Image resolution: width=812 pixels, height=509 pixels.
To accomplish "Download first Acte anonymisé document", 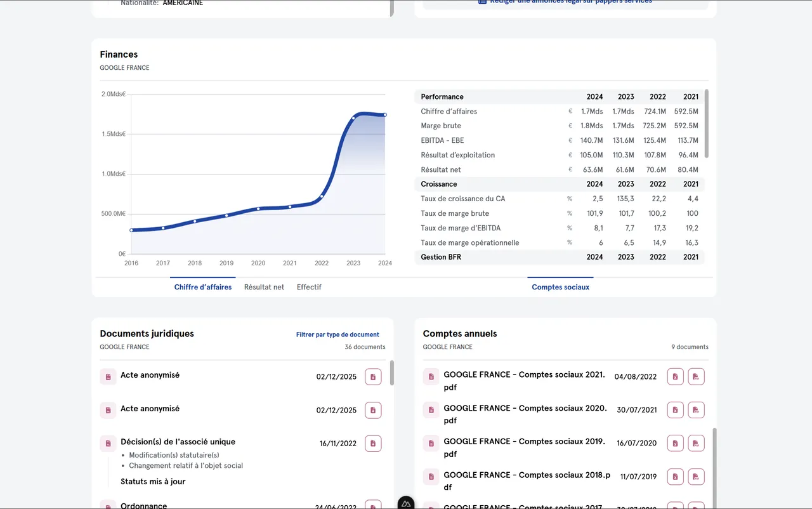I will coord(373,377).
